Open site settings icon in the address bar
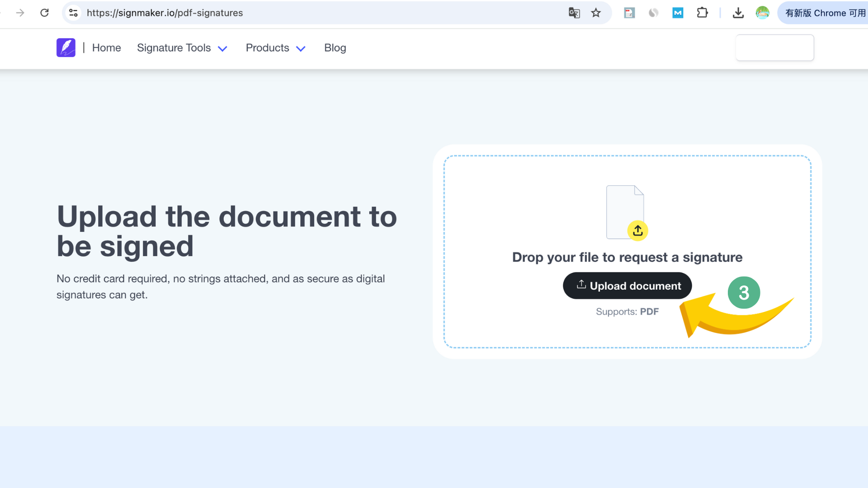Image resolution: width=868 pixels, height=488 pixels. pyautogui.click(x=73, y=13)
